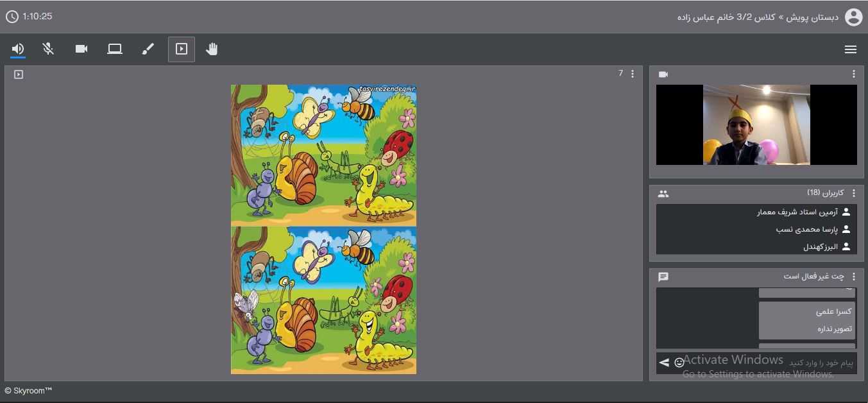The width and height of the screenshot is (868, 403).
Task: Click the elapsed time 1:10:25
Action: click(x=37, y=16)
